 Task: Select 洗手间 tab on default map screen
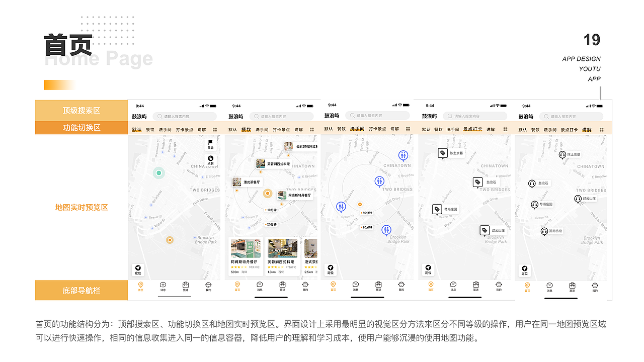click(165, 130)
